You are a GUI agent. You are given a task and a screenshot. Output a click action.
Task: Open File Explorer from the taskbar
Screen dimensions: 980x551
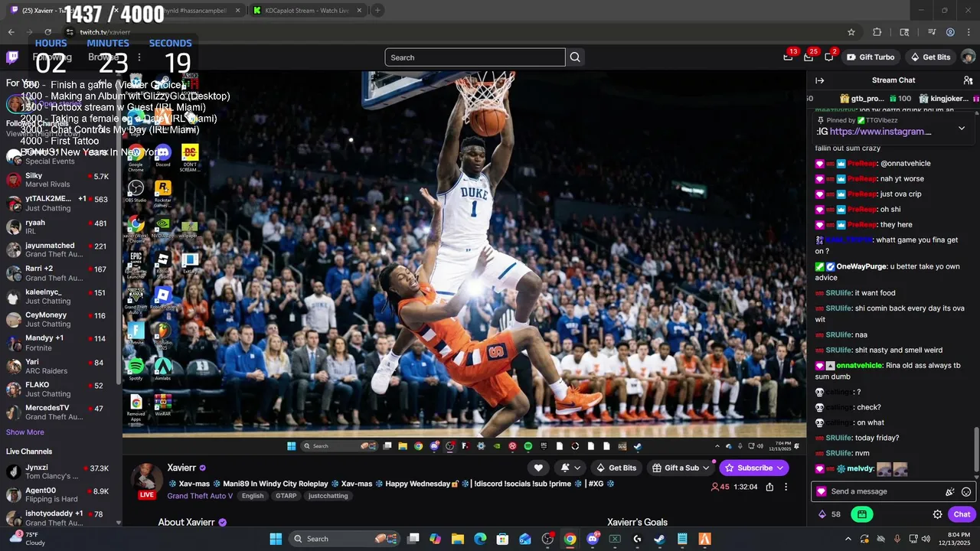tap(458, 539)
